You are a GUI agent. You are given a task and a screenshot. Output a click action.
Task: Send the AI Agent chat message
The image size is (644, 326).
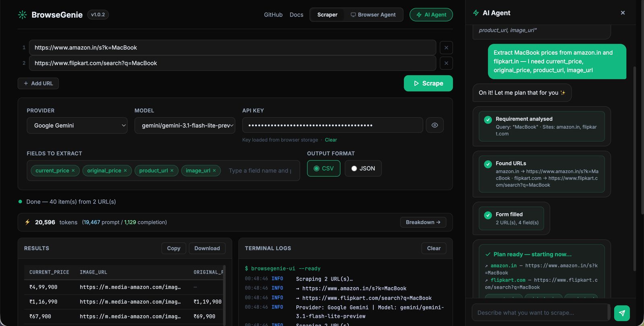point(622,313)
